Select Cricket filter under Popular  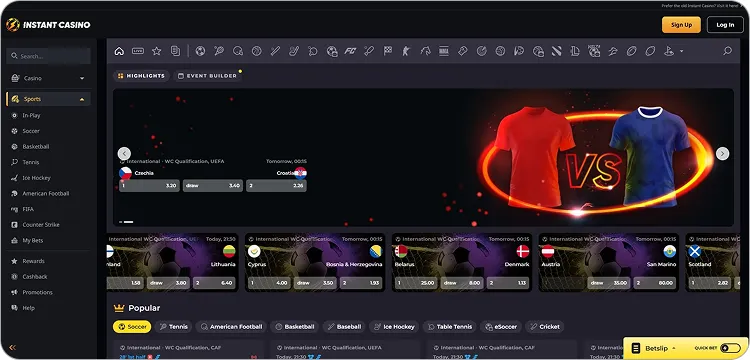click(x=544, y=327)
